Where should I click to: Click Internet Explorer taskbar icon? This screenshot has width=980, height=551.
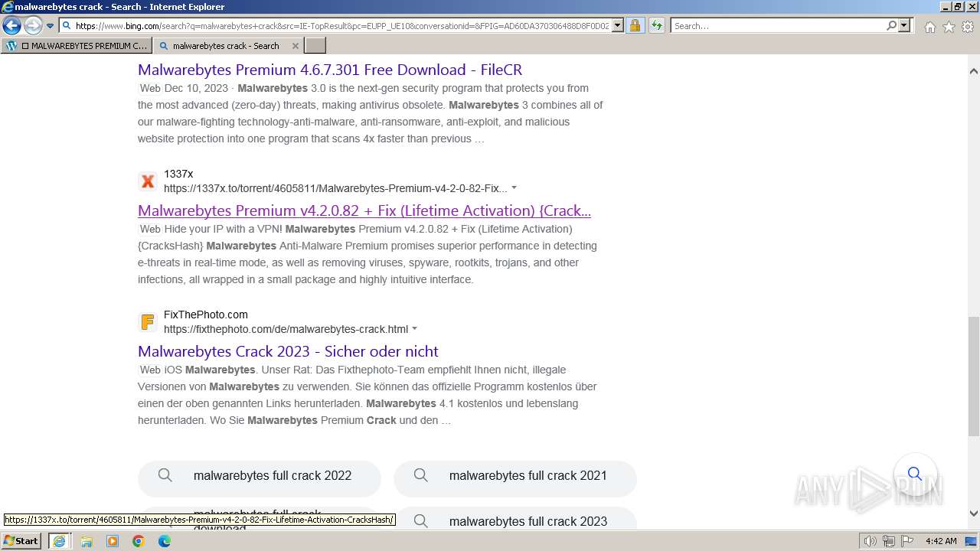pos(59,541)
